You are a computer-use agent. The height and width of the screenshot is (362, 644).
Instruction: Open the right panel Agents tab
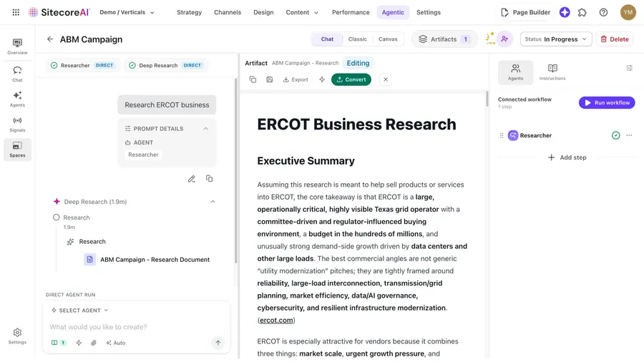pos(515,72)
